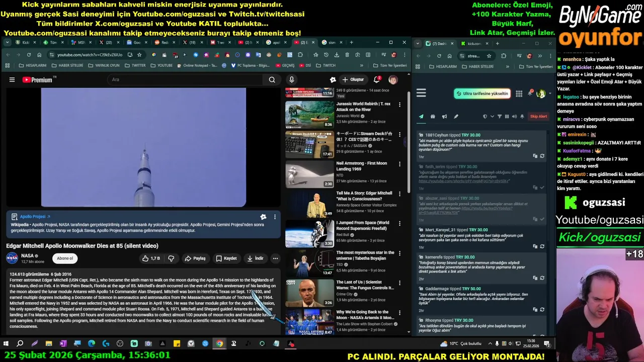Image resolution: width=644 pixels, height=362 pixels.
Task: Expand hidden bookmarks chevron in left browser
Action: point(361,65)
